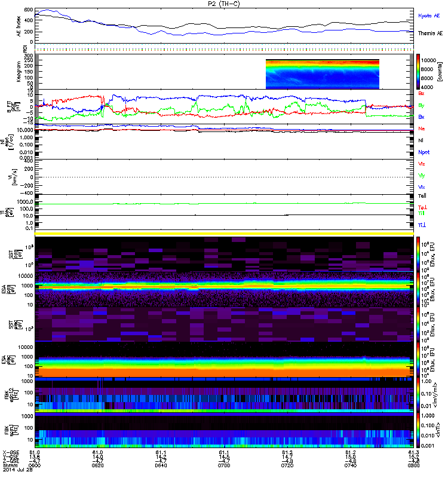Select the green Ti parallel legend label
This screenshot has height=478, width=448.
point(421,213)
